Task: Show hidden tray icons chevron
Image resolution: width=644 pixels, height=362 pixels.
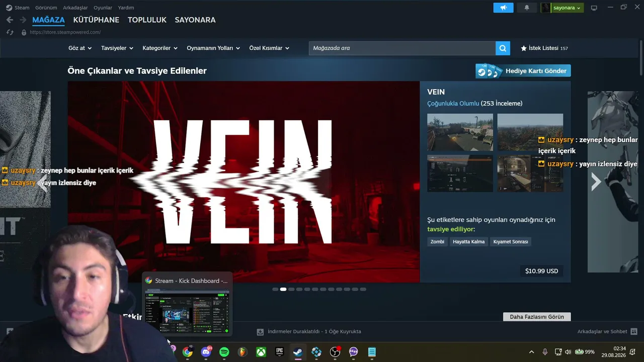Action: (x=531, y=352)
